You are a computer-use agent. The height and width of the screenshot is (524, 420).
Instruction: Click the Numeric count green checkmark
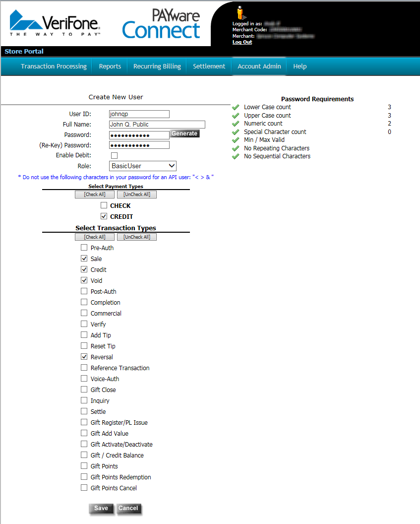236,124
